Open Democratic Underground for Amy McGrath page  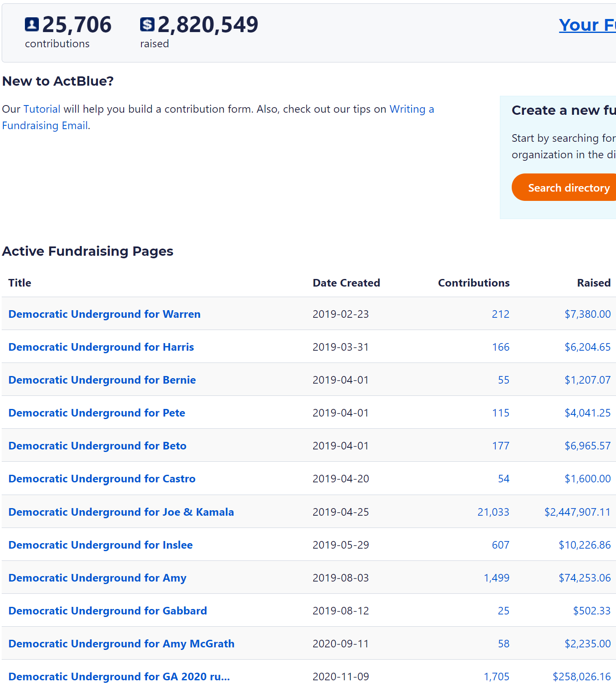pos(122,644)
